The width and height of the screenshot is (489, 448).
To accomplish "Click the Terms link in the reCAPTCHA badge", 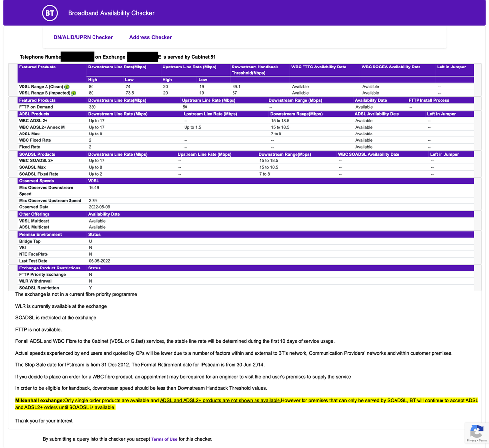I will (x=483, y=440).
